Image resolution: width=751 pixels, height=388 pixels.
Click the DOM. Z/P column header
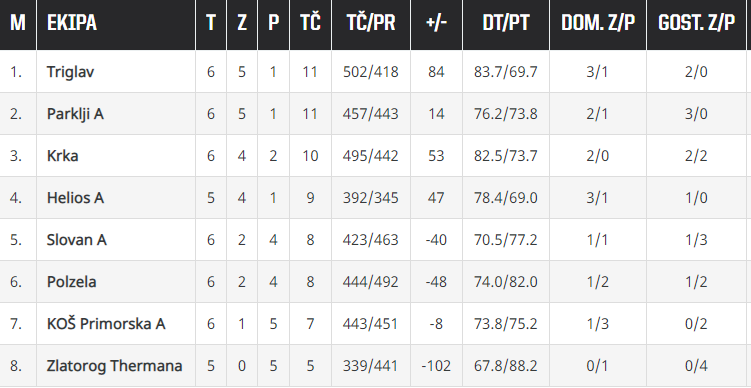[x=598, y=23]
